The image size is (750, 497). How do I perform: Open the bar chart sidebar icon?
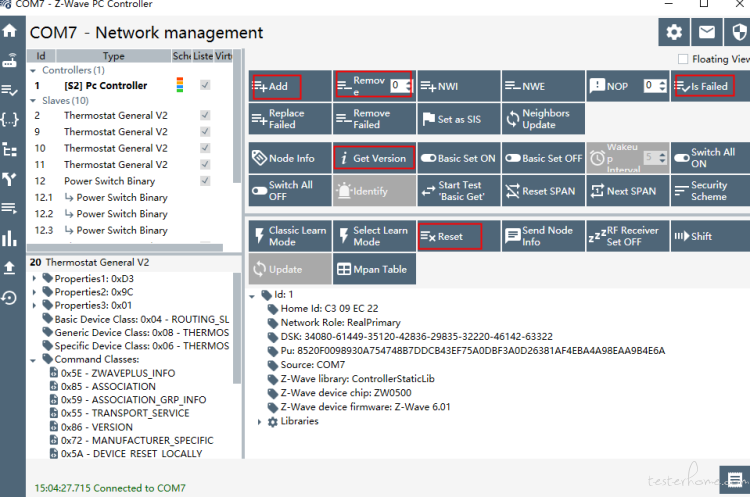10,238
